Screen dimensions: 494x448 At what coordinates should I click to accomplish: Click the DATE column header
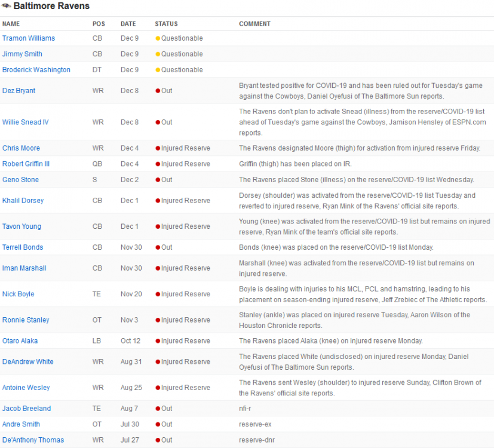coord(128,24)
